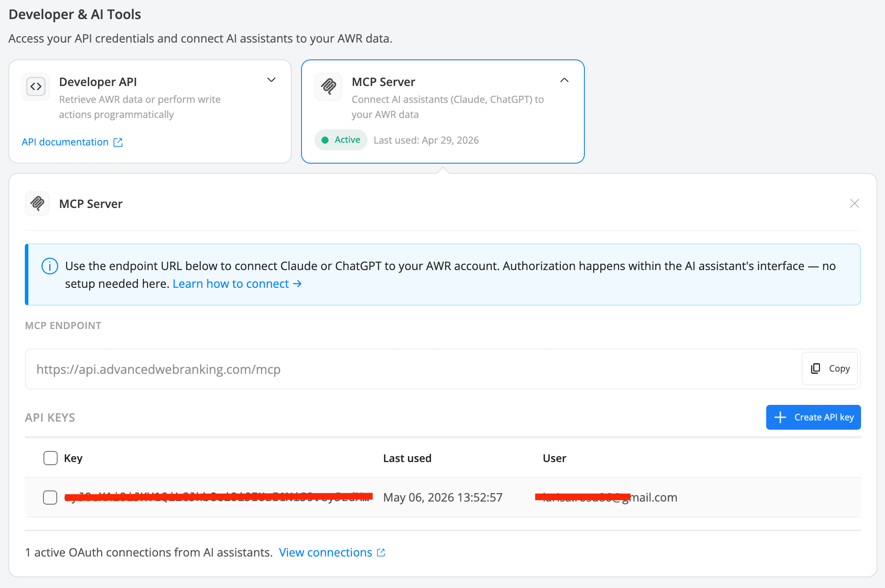885x588 pixels.
Task: Open View connections link
Action: 325,553
